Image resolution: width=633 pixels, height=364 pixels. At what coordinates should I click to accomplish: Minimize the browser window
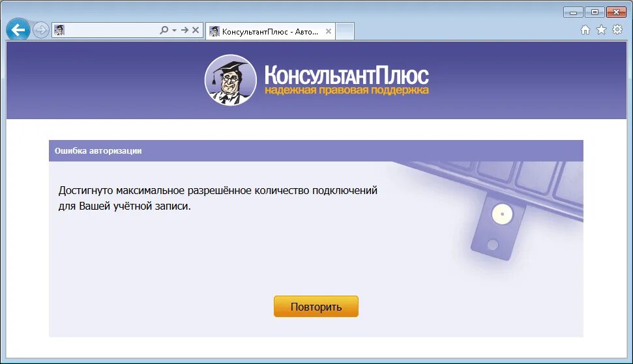coord(573,12)
